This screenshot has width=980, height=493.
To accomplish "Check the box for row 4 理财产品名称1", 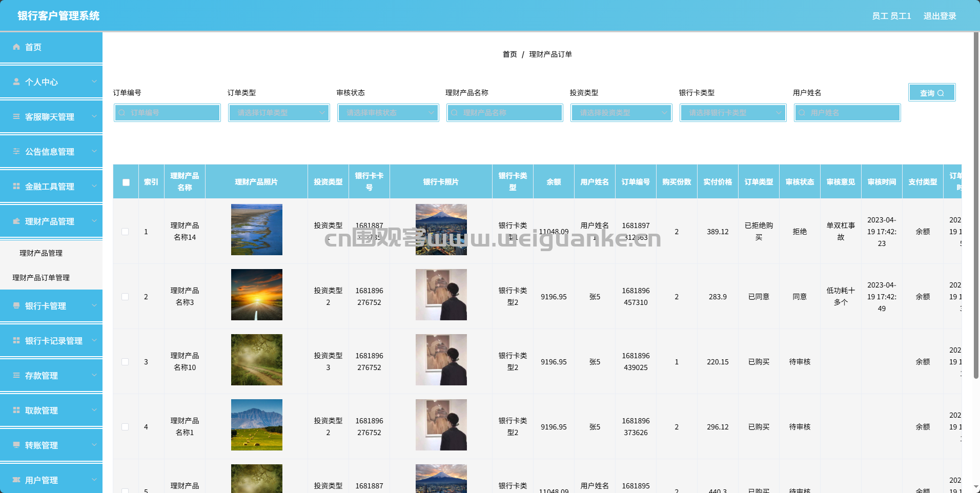I will 125,427.
